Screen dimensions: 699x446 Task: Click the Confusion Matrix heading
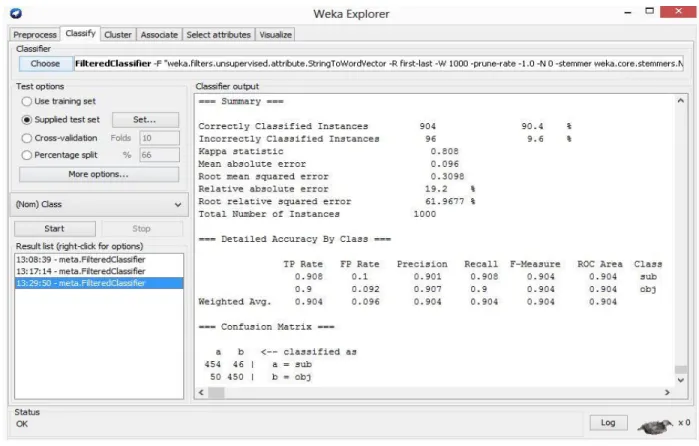pos(266,327)
